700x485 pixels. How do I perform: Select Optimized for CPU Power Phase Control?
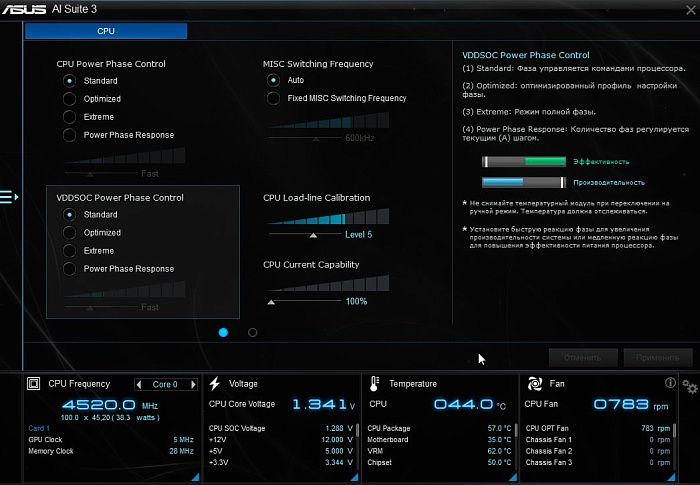69,99
